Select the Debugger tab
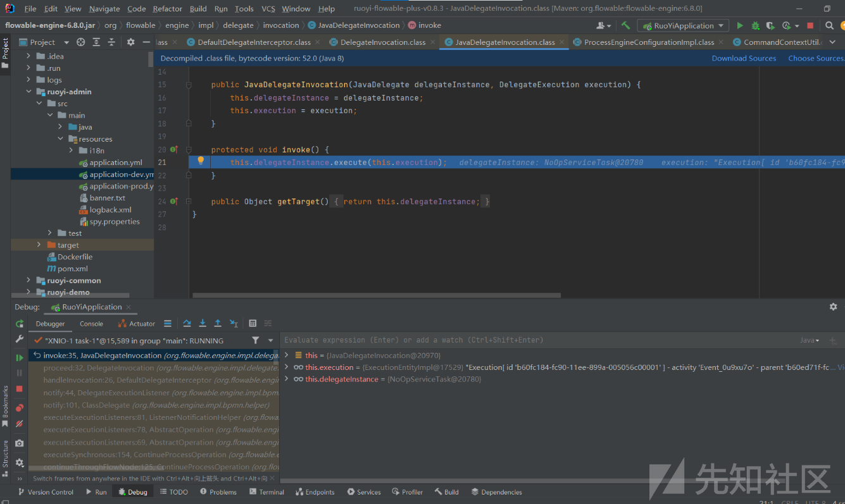 click(x=50, y=323)
